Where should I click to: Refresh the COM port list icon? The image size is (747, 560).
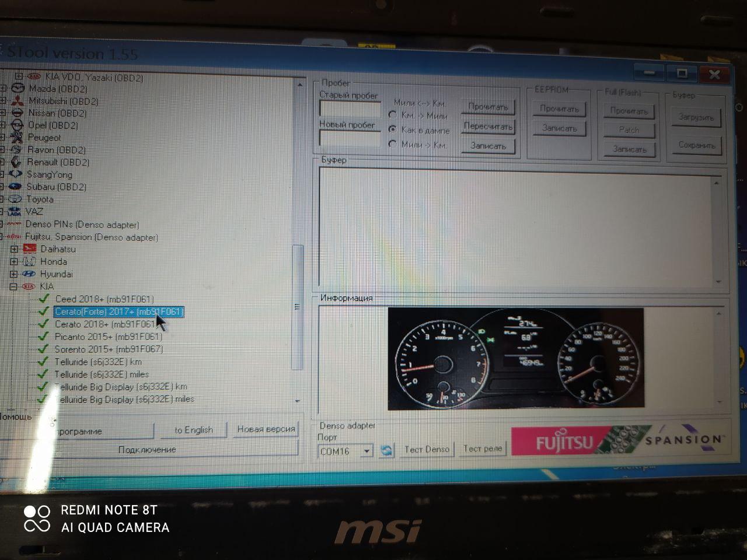(x=386, y=450)
